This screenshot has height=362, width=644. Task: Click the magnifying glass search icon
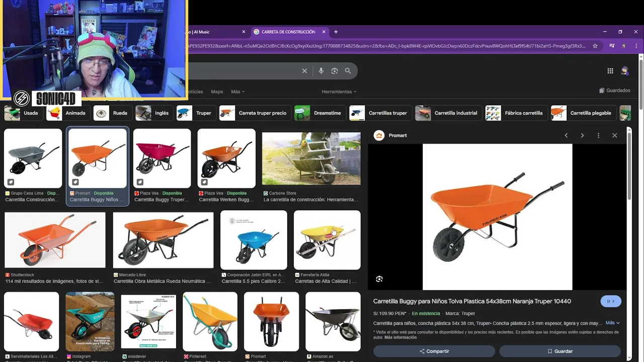pos(348,71)
